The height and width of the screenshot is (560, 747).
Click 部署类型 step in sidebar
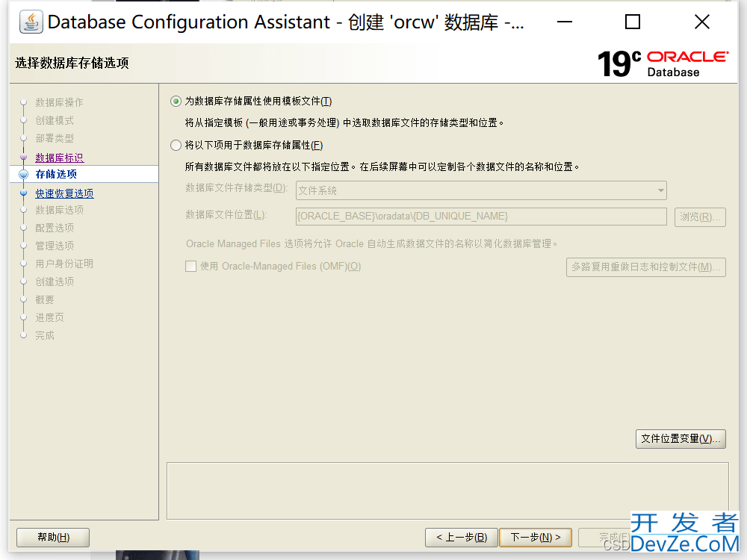pyautogui.click(x=55, y=139)
